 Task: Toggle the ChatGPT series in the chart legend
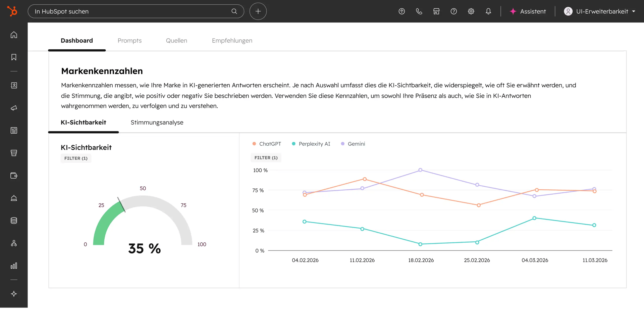click(x=267, y=144)
